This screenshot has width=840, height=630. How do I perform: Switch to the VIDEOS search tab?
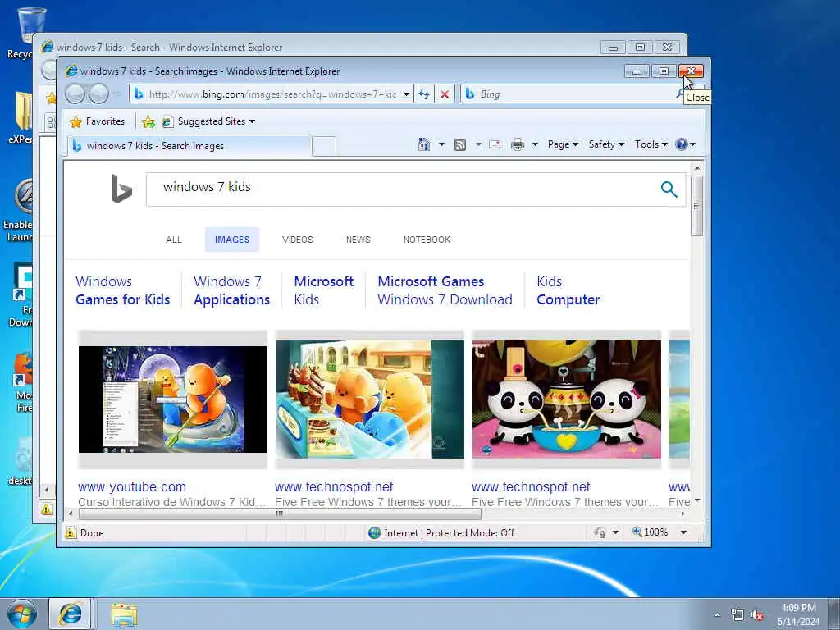tap(297, 240)
